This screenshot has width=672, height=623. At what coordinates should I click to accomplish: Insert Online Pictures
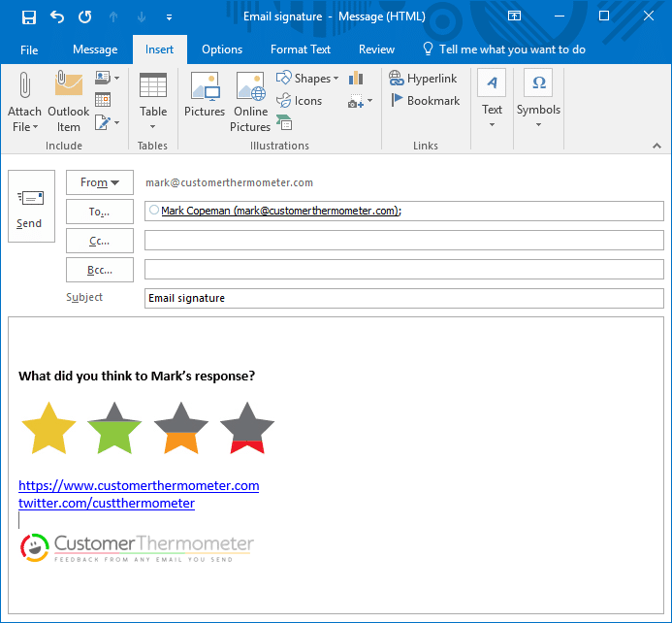pyautogui.click(x=250, y=102)
